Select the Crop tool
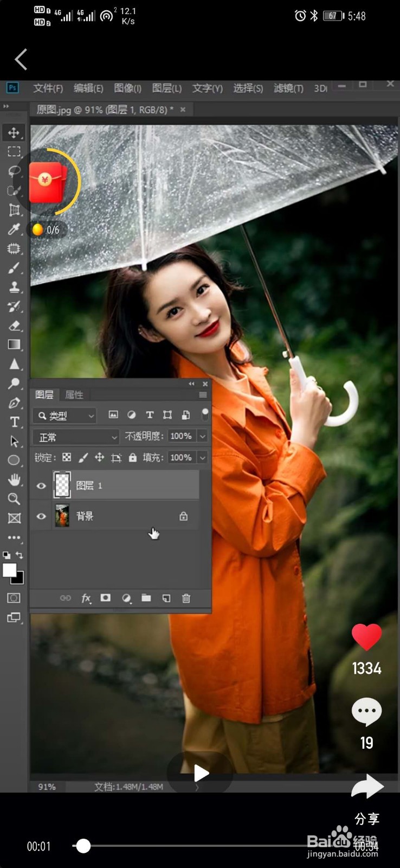This screenshot has height=868, width=400. tap(14, 210)
